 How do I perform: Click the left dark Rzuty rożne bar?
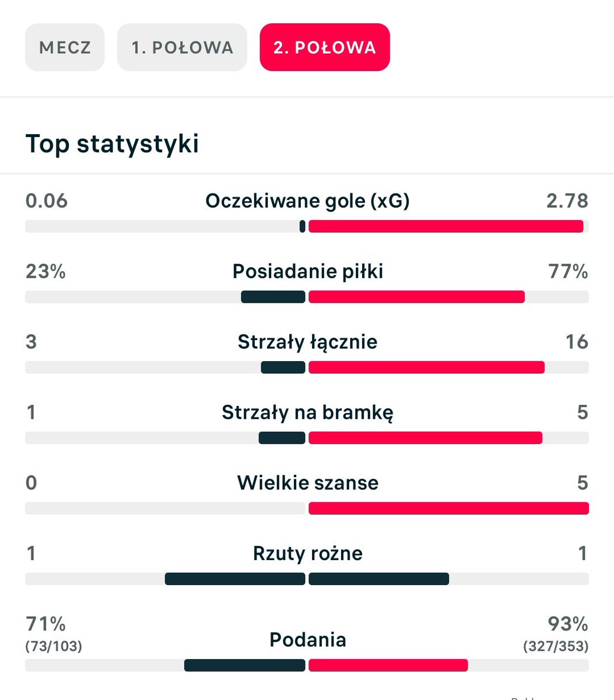235,579
